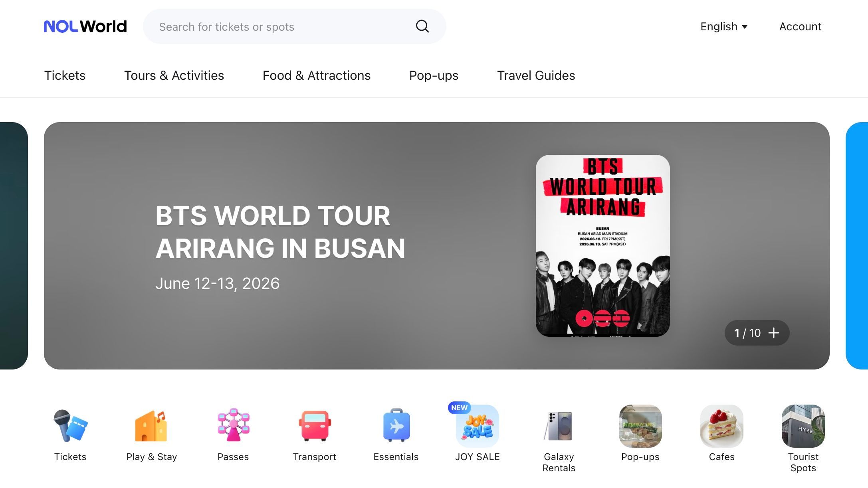
Task: Click the BTS World Tour Arirang poster
Action: tap(602, 245)
